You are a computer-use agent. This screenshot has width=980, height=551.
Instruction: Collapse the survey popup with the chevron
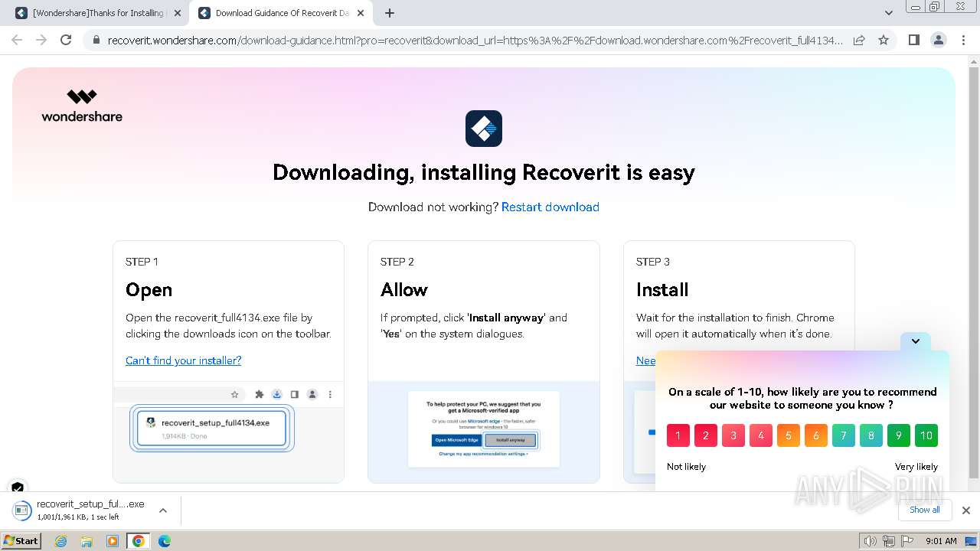click(916, 342)
